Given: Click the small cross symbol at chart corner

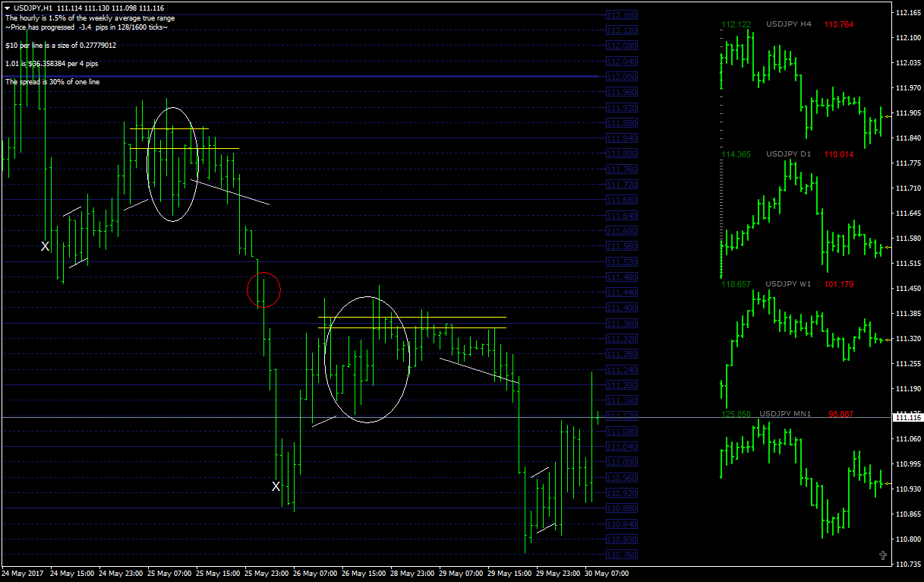Looking at the screenshot, I should 883,556.
